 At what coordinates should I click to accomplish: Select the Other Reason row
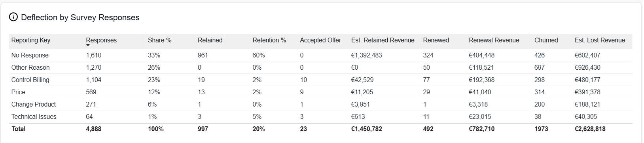[321, 67]
